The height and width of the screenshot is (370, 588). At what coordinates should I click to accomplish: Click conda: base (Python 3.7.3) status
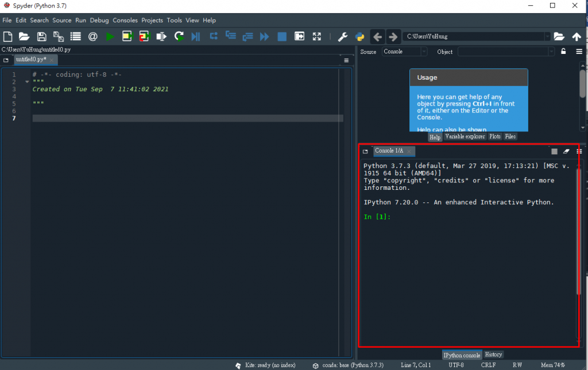point(349,365)
